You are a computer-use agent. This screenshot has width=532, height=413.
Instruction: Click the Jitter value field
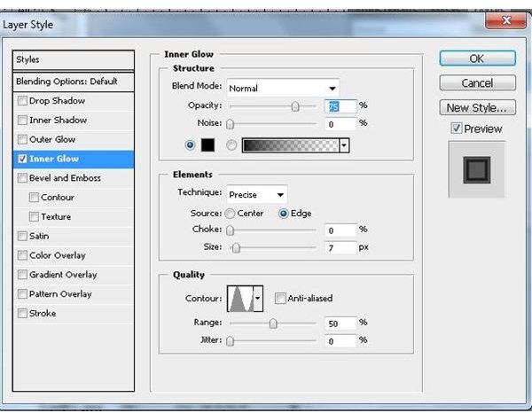[340, 341]
